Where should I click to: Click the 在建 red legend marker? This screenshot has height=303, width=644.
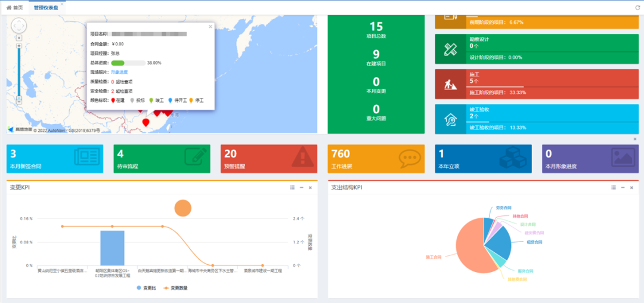pos(113,100)
